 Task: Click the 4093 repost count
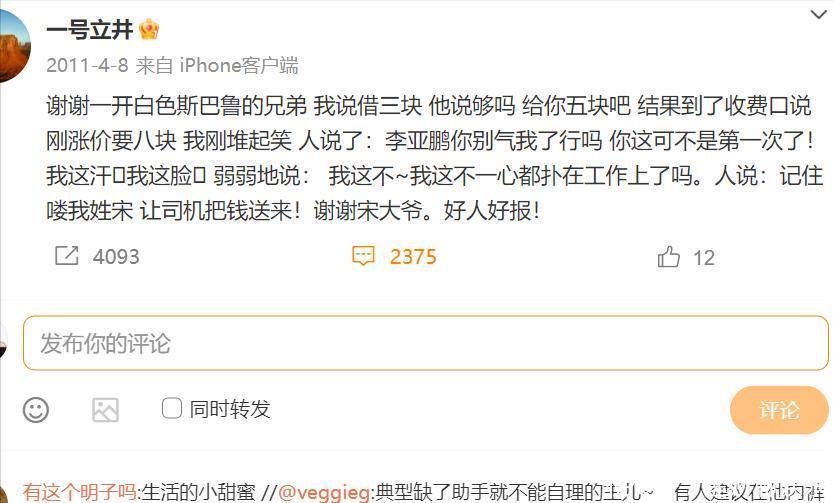click(x=116, y=257)
